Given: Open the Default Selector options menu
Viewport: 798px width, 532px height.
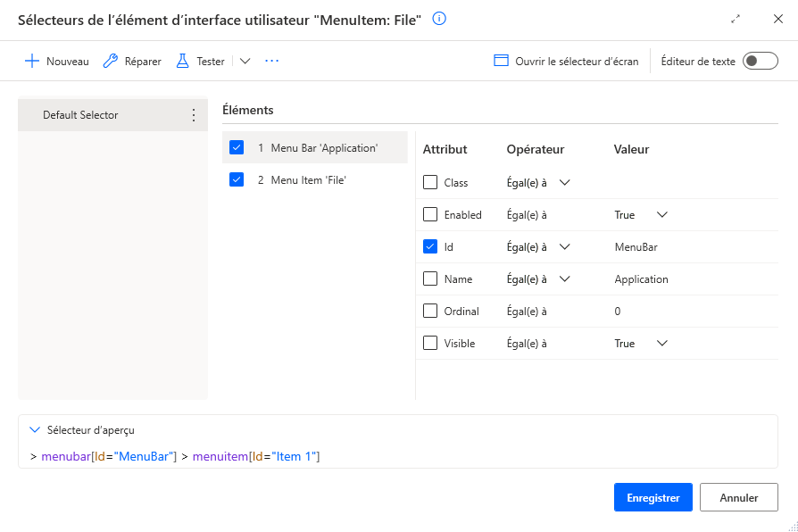Looking at the screenshot, I should pos(192,114).
